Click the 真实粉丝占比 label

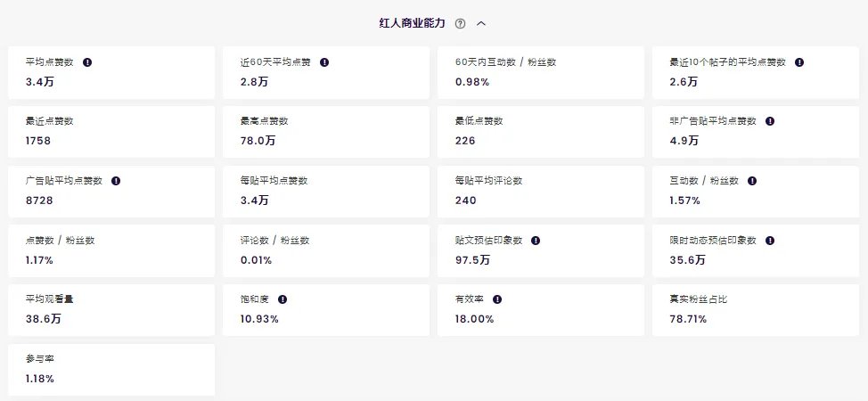[699, 299]
